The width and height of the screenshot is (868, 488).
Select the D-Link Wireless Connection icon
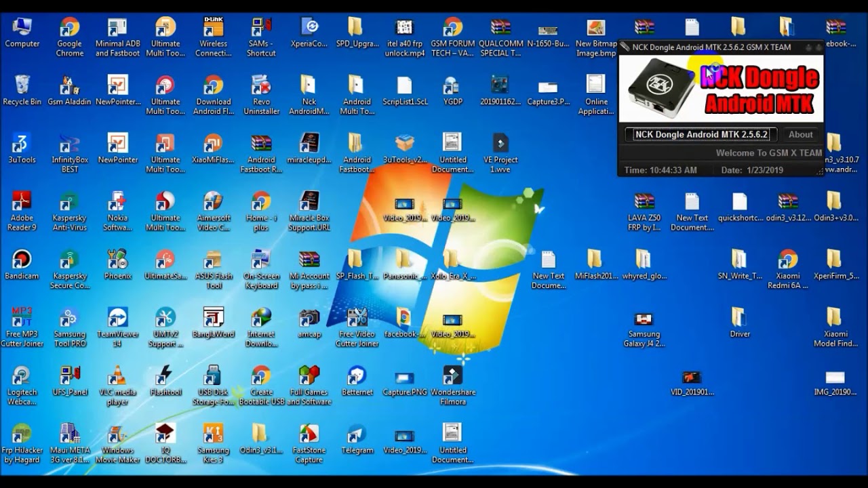coord(214,37)
